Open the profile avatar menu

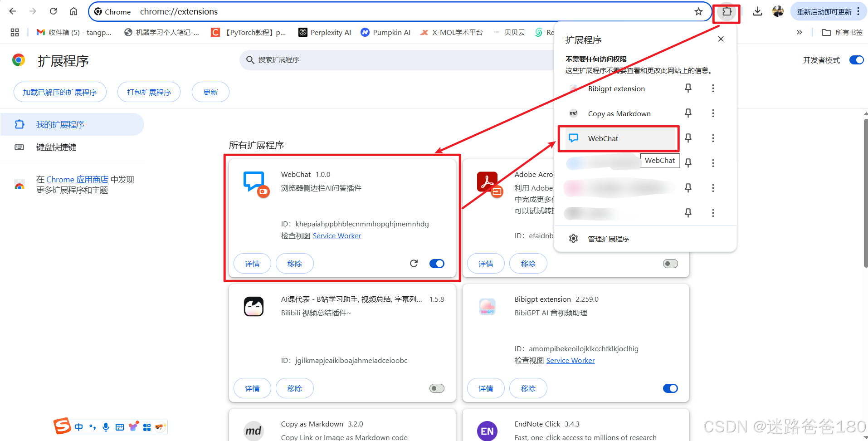click(778, 11)
